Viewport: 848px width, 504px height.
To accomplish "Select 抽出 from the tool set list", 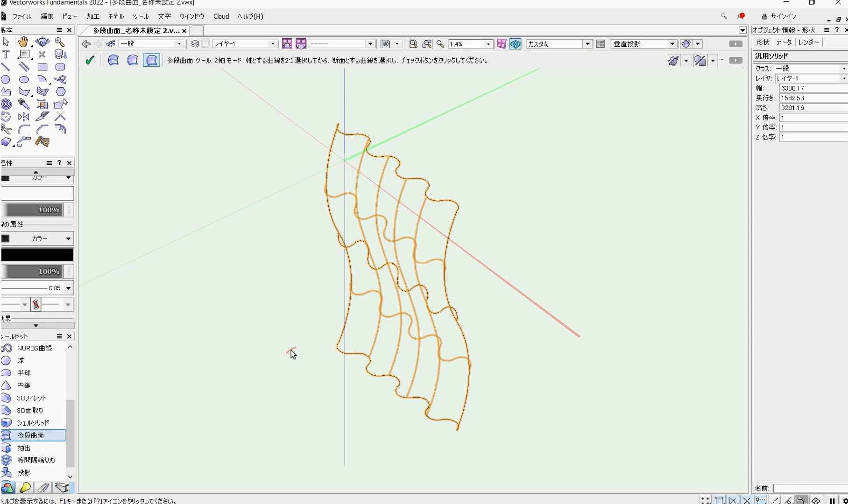I will pos(24,448).
